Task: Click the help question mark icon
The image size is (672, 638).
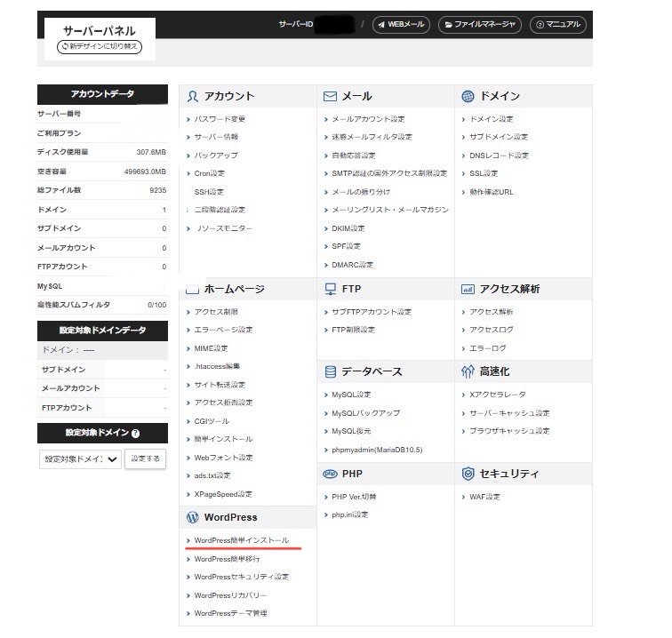Action: point(135,434)
